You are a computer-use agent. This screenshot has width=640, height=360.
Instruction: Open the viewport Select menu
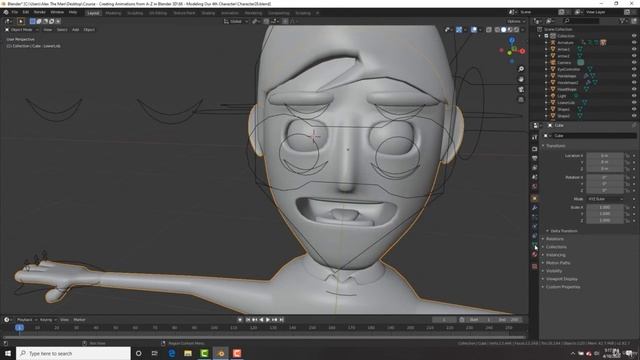coord(62,30)
